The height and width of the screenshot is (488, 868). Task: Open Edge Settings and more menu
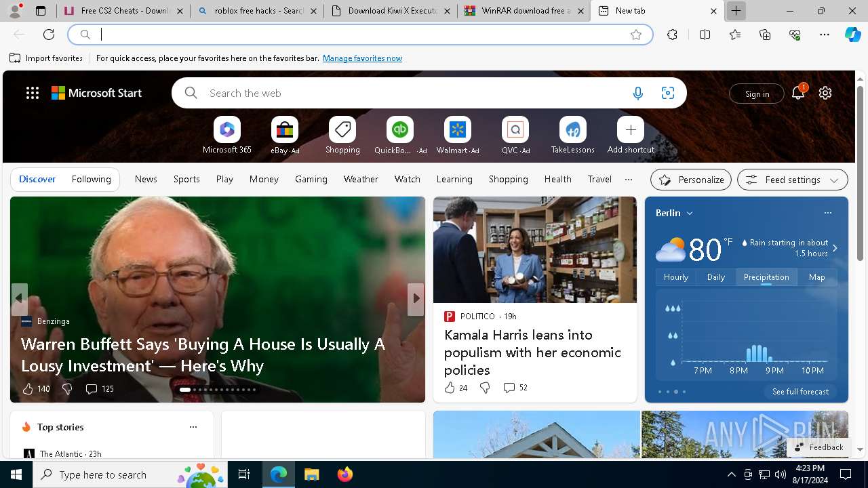pos(825,35)
